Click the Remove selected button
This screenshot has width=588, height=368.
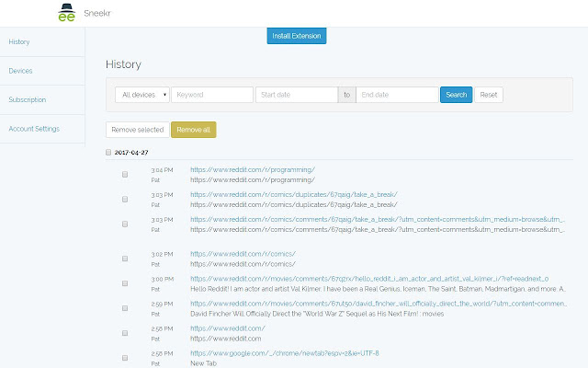138,130
